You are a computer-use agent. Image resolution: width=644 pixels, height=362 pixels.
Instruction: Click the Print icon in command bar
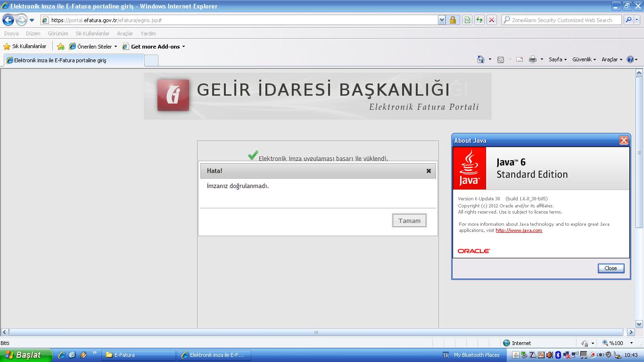[533, 59]
